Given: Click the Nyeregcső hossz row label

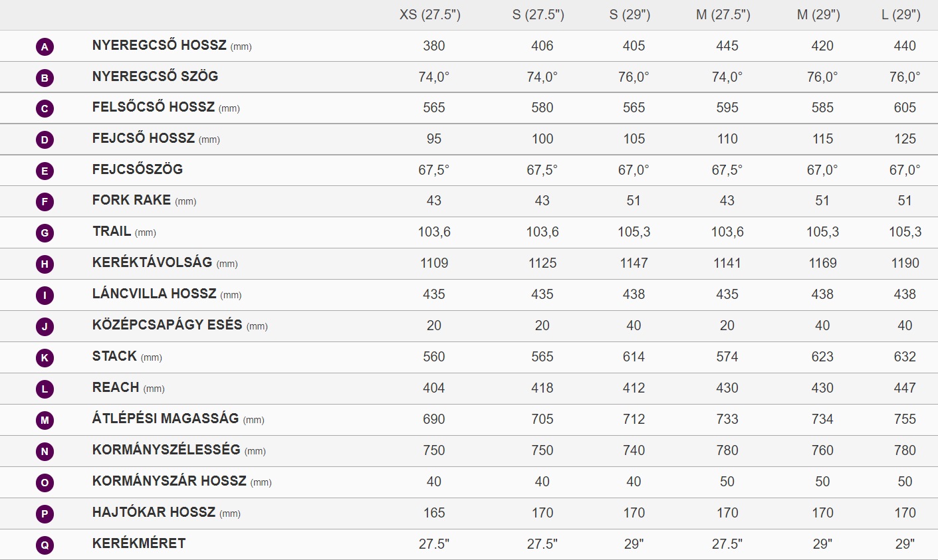Looking at the screenshot, I should pyautogui.click(x=159, y=45).
